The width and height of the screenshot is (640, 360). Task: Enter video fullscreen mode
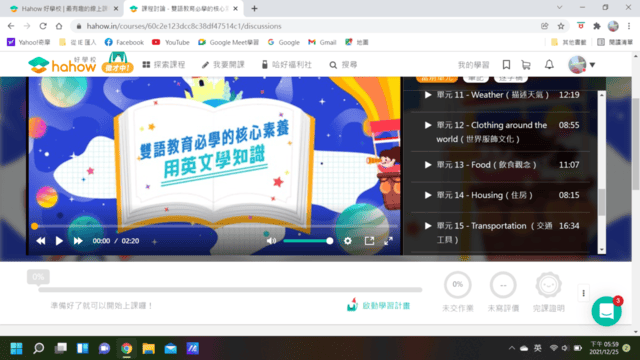click(389, 241)
